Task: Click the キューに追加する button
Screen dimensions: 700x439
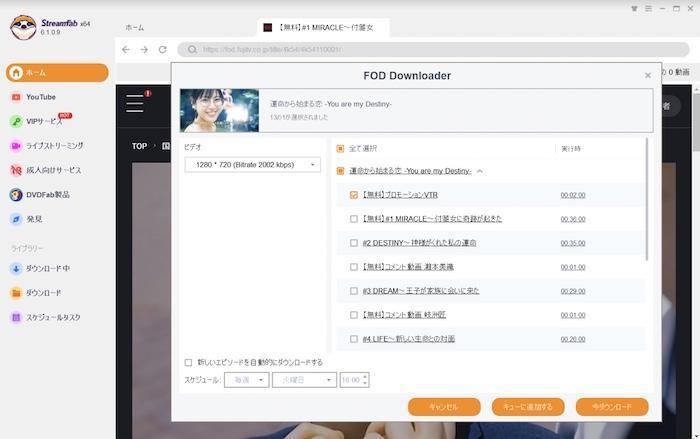Action: pos(528,407)
